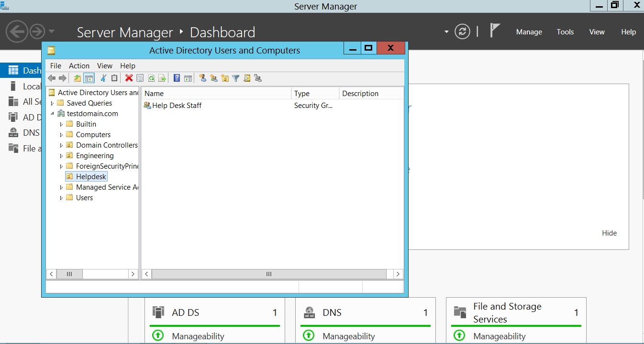Open the Tools menu in Server Manager
This screenshot has height=344, width=644.
pos(565,32)
